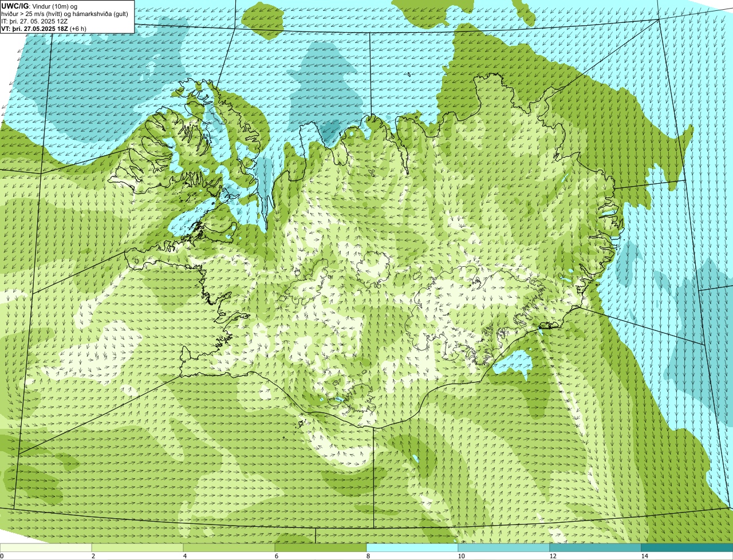Click the cyan 10–12 m/s legend swatch

click(x=504, y=547)
